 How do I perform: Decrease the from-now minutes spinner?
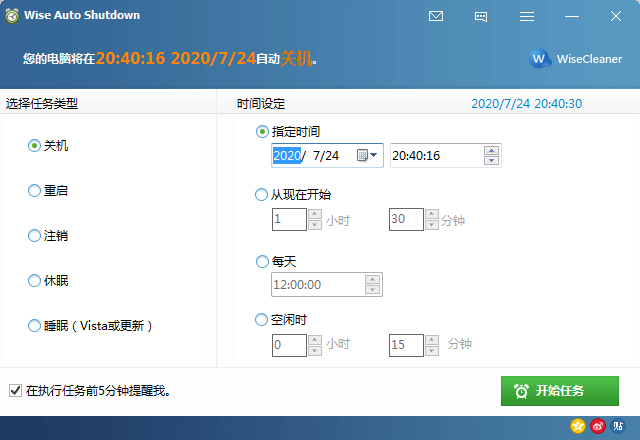point(432,225)
